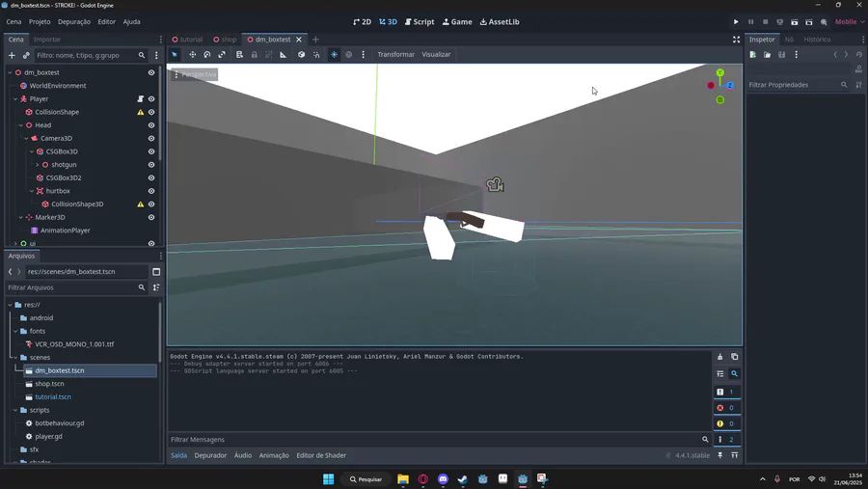
Task: Open the Cena menu in menu bar
Action: pyautogui.click(x=14, y=21)
